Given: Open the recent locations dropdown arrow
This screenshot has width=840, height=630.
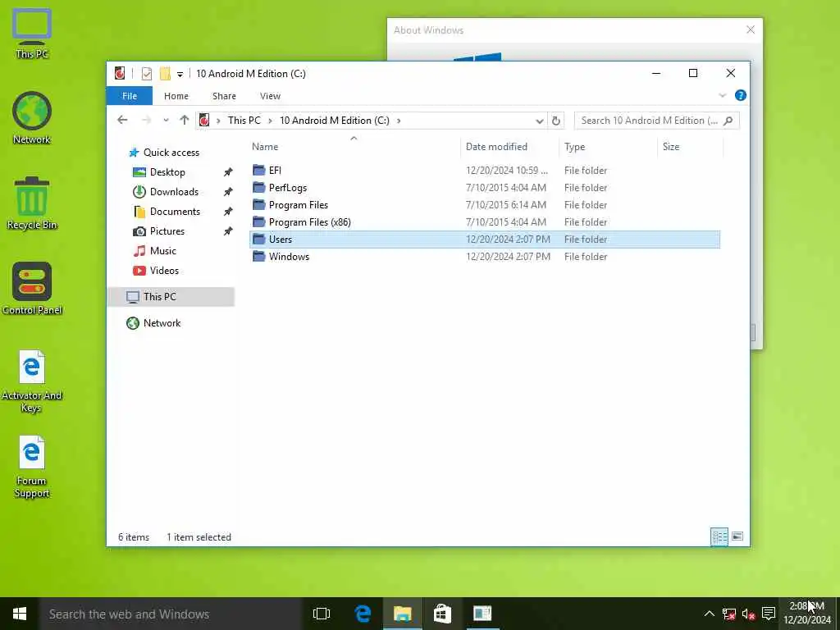Looking at the screenshot, I should pos(166,121).
